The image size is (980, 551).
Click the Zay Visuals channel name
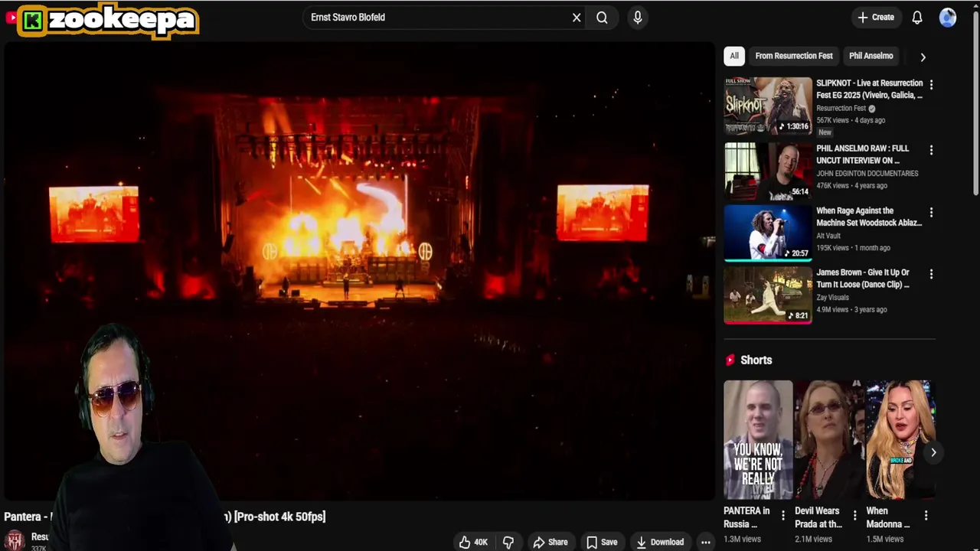832,297
